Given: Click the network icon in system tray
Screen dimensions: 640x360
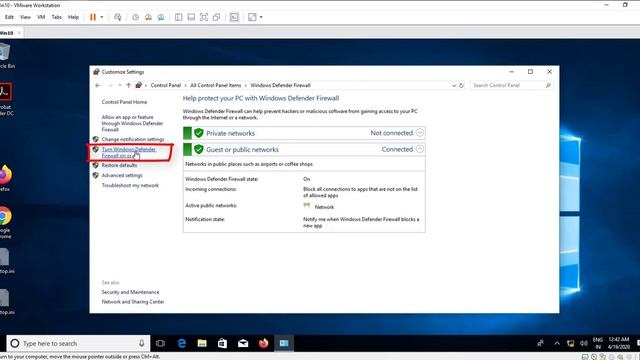Looking at the screenshot, I should click(571, 344).
